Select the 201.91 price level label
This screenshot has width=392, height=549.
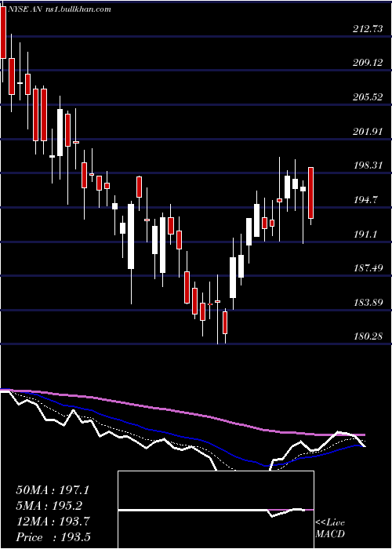pos(368,132)
